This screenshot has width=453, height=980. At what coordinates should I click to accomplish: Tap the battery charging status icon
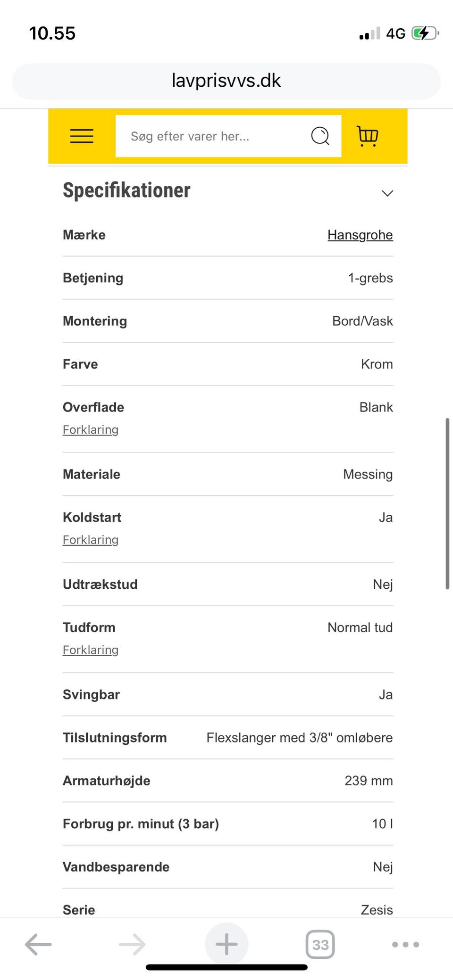tap(425, 33)
